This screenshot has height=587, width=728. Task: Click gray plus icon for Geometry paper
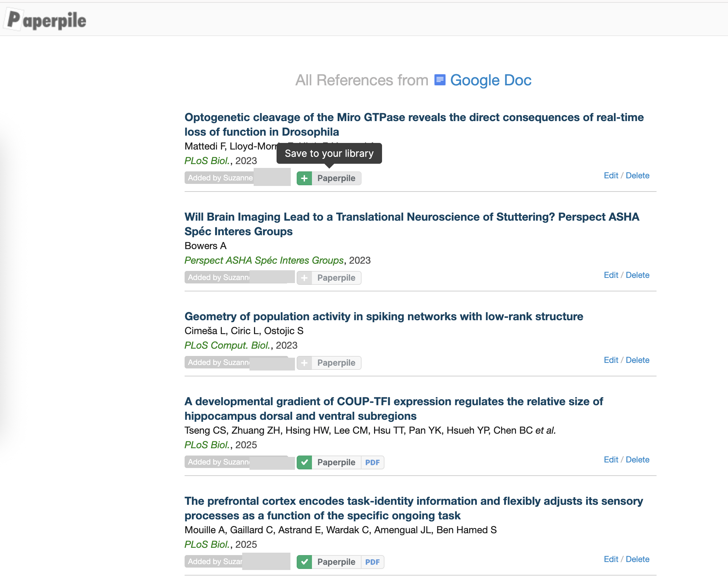pos(304,363)
